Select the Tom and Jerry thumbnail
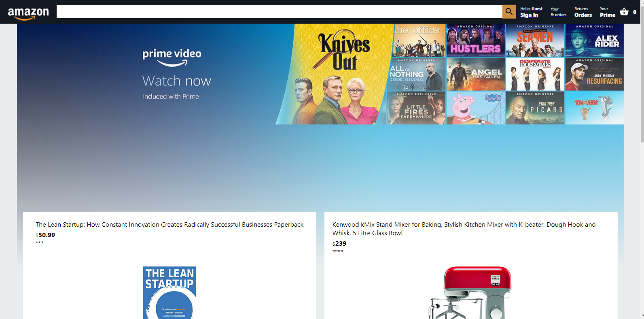The width and height of the screenshot is (644, 319). pos(594,108)
